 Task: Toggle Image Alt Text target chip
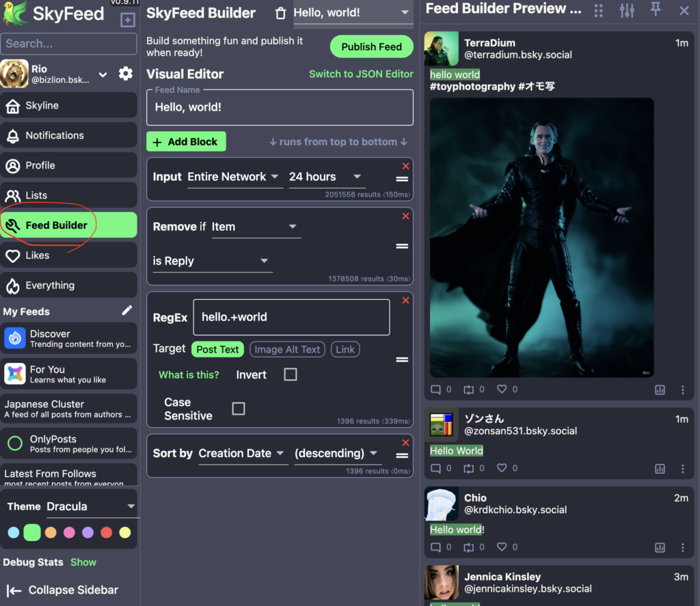click(x=287, y=349)
